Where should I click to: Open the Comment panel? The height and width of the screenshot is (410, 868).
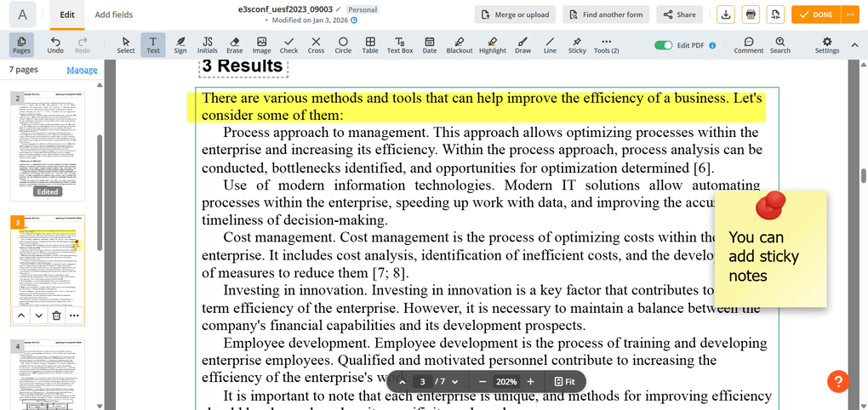pos(748,45)
